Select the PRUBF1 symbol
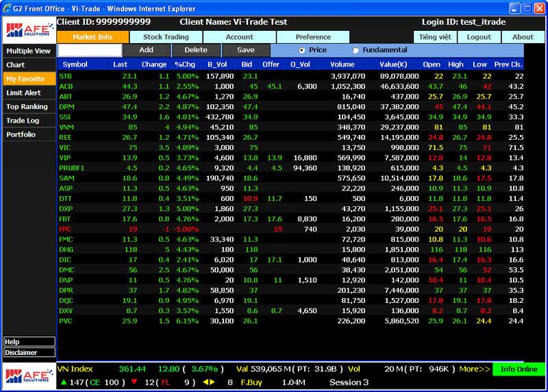The image size is (548, 392). pos(72,168)
